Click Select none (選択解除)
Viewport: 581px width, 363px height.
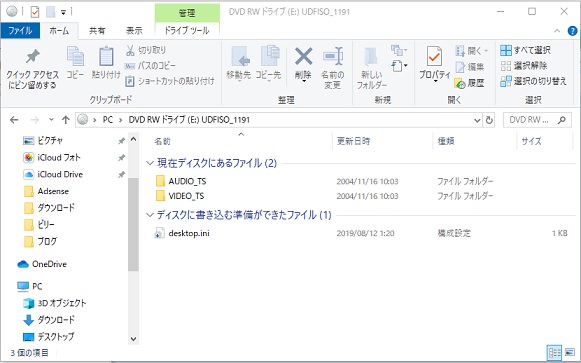[x=524, y=66]
